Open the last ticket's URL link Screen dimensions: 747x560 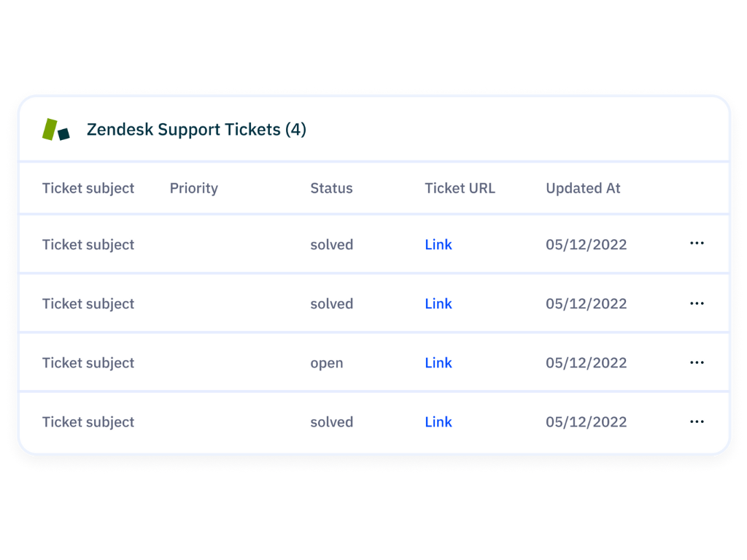(x=438, y=422)
